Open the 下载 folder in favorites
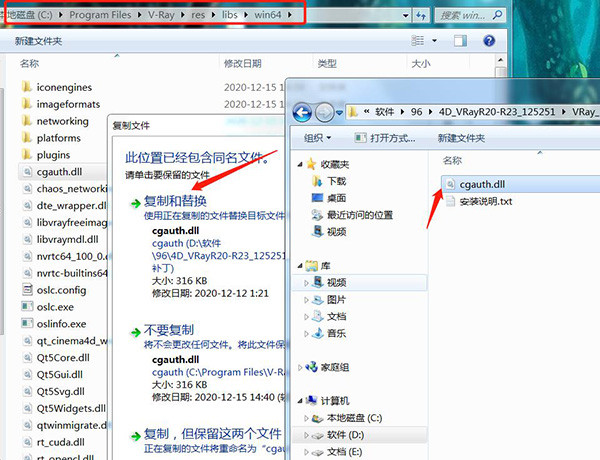This screenshot has width=600, height=460. coord(336,181)
